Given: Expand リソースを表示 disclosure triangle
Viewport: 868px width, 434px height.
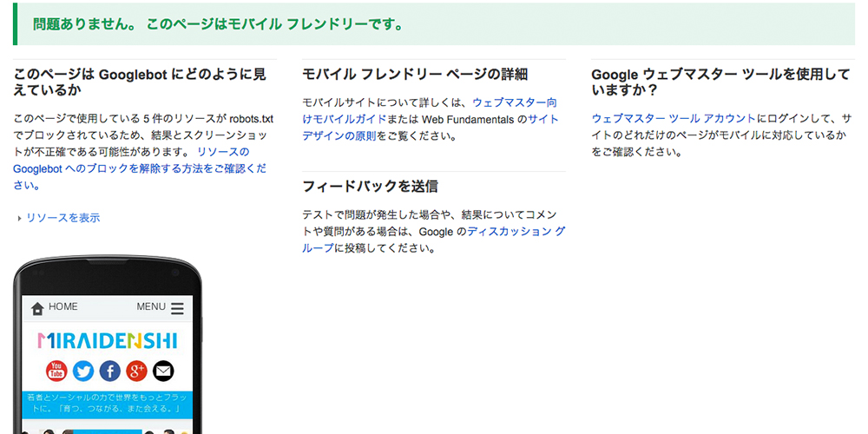Looking at the screenshot, I should pyautogui.click(x=19, y=219).
